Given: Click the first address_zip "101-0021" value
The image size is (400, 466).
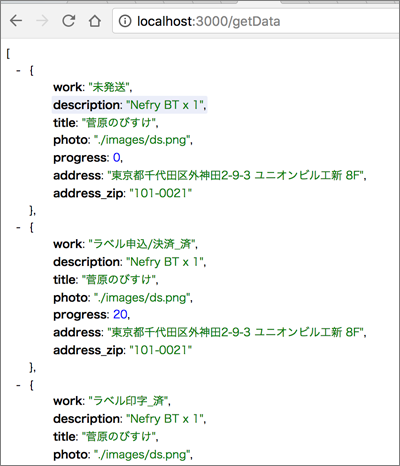Looking at the screenshot, I should pyautogui.click(x=161, y=193).
